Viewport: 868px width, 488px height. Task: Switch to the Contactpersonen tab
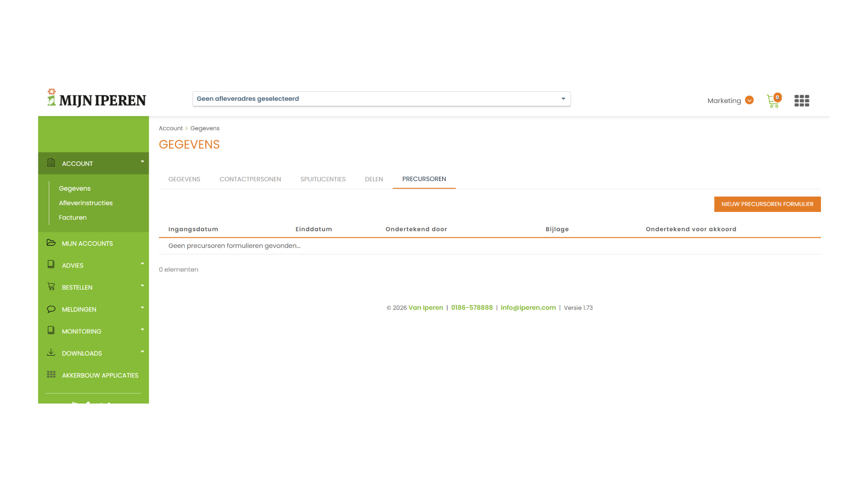coord(250,179)
